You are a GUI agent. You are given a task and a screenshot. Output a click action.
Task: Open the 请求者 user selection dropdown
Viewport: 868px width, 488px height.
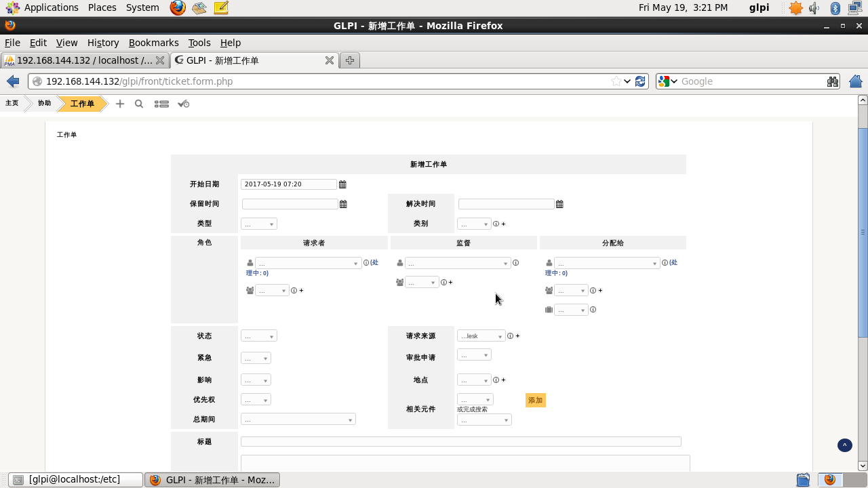(308, 263)
